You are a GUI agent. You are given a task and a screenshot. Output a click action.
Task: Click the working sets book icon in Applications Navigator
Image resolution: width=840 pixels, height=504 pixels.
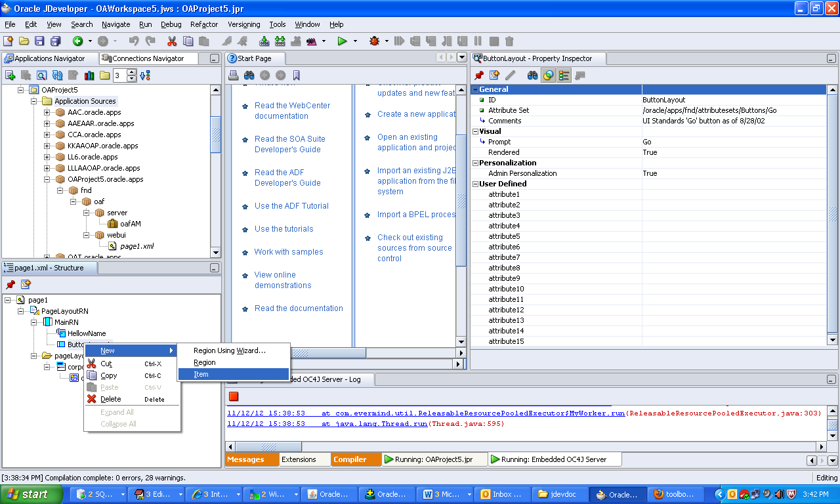click(89, 75)
